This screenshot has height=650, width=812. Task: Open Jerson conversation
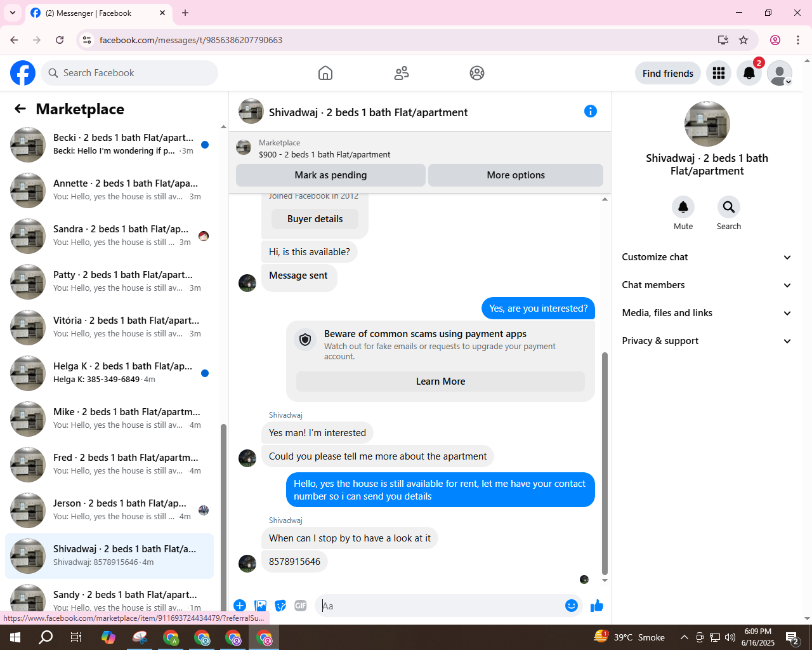point(109,510)
